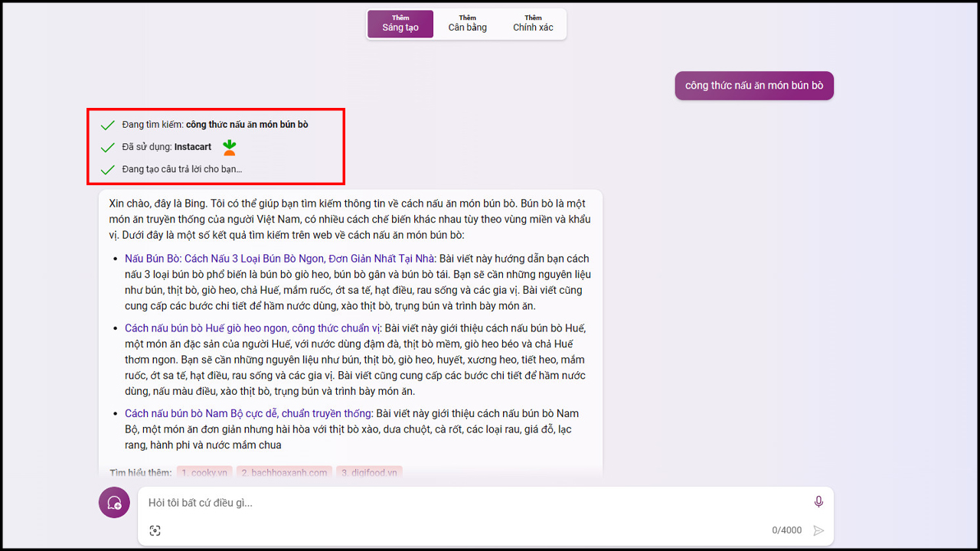Screen dimensions: 980x551
Task: Open the cooky.vn source chip
Action: pos(204,472)
